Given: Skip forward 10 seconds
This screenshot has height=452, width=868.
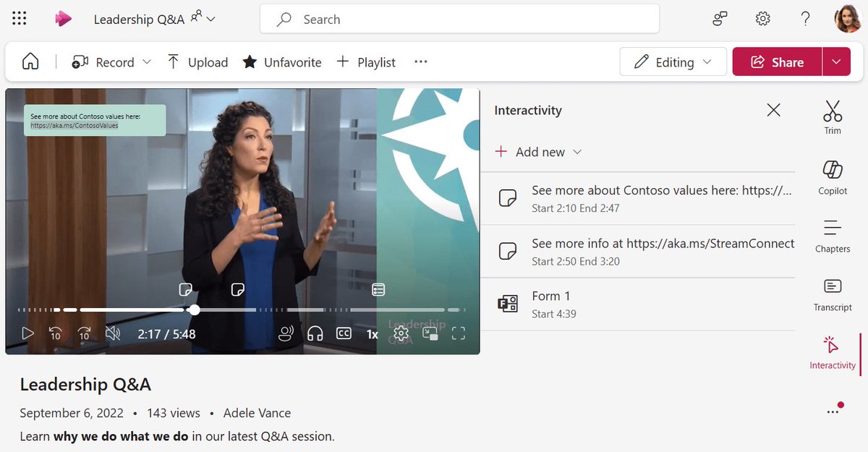Looking at the screenshot, I should click(x=84, y=333).
